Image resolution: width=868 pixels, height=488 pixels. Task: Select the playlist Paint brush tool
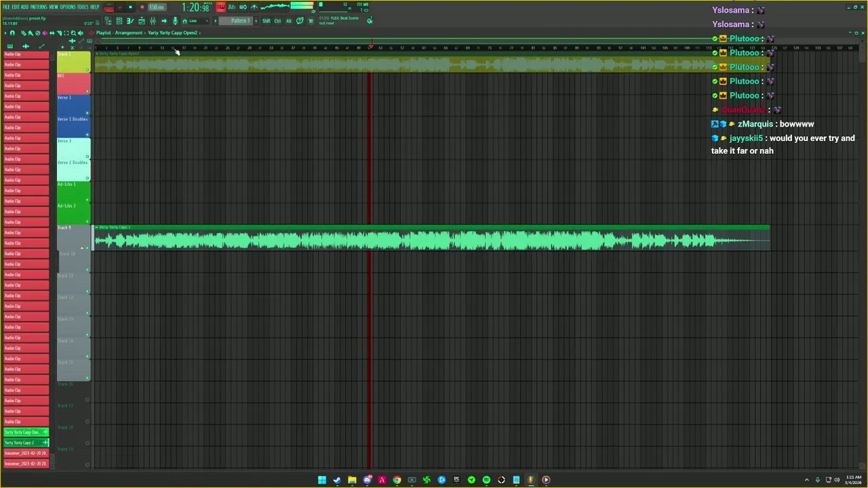[30, 33]
